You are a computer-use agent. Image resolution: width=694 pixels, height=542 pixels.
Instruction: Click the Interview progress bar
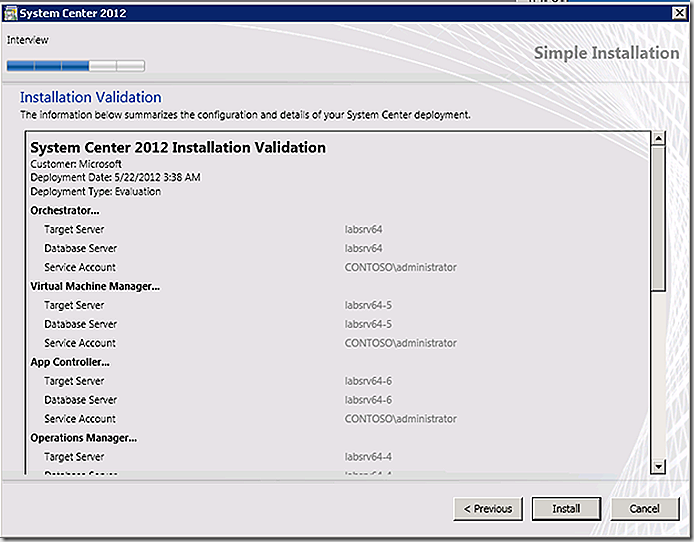coord(76,66)
